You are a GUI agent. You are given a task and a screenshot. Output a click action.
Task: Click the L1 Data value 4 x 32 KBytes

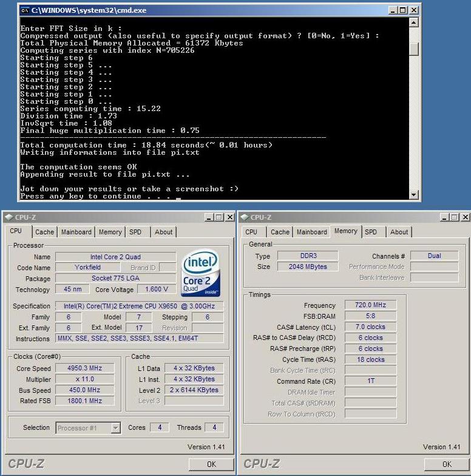(x=194, y=368)
